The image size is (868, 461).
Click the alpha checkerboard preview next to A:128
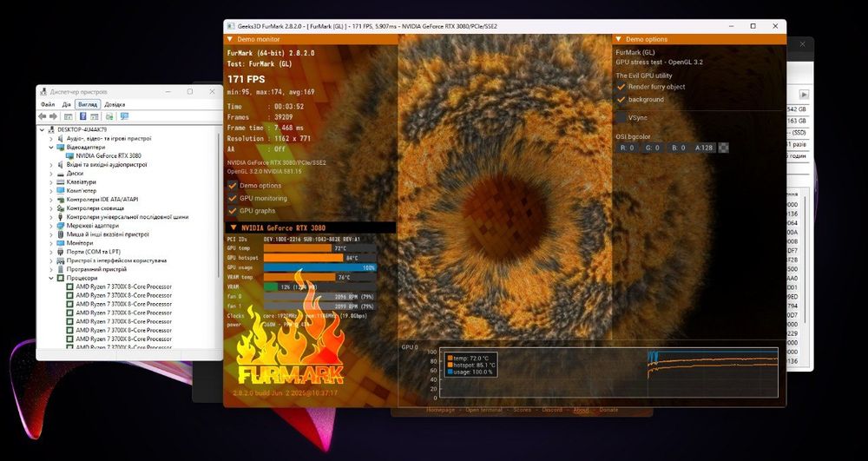click(723, 148)
